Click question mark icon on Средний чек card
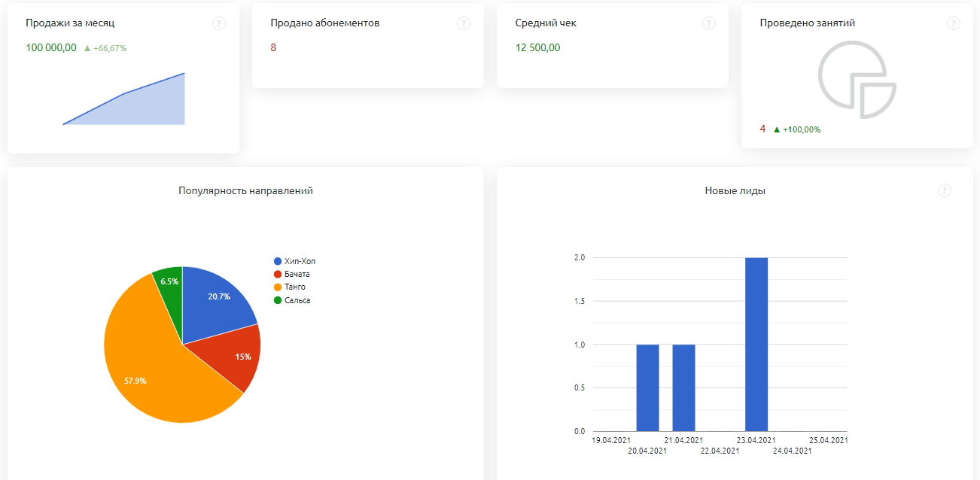 click(x=708, y=23)
